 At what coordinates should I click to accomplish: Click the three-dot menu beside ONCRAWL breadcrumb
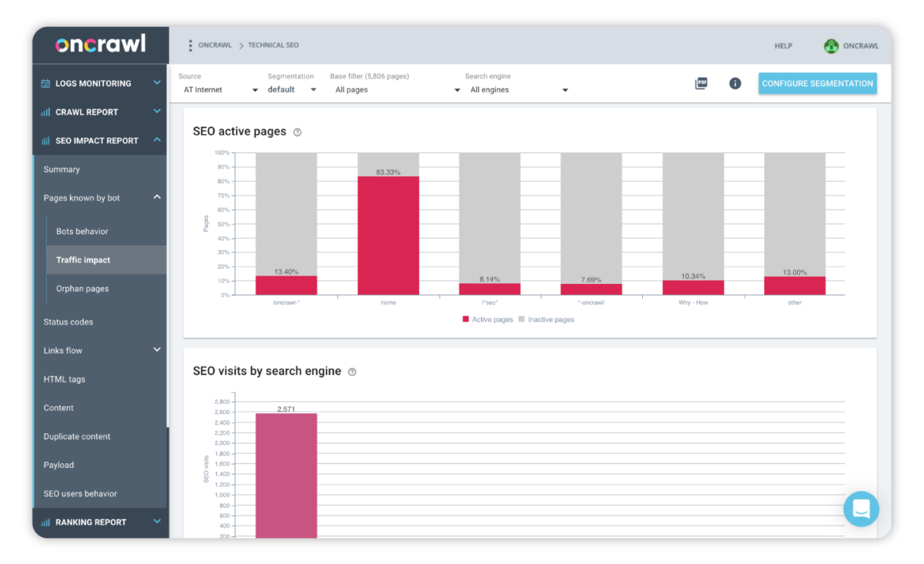point(190,45)
